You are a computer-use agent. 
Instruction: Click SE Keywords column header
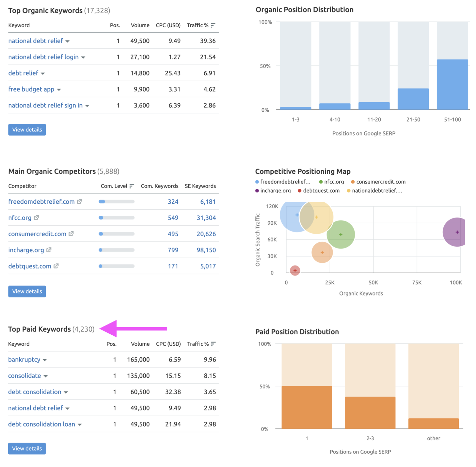point(200,186)
